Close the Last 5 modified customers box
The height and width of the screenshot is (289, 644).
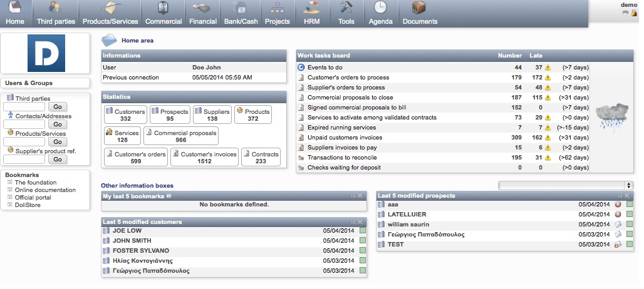360,222
